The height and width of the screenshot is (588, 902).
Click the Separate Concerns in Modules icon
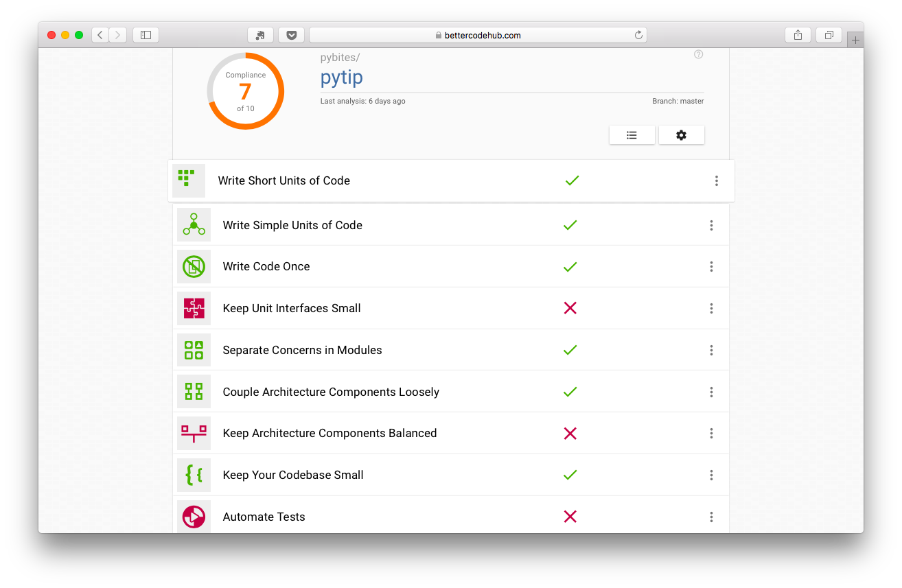194,350
